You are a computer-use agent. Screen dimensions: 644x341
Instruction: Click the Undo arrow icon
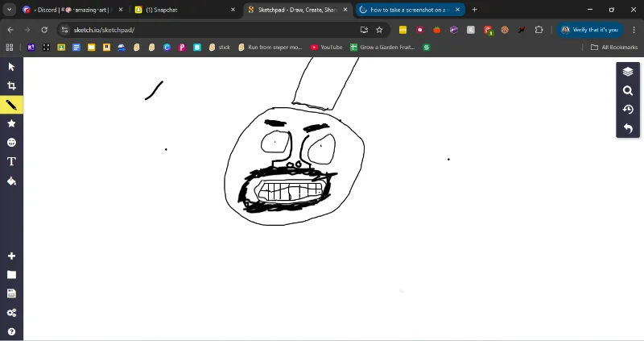(x=628, y=128)
